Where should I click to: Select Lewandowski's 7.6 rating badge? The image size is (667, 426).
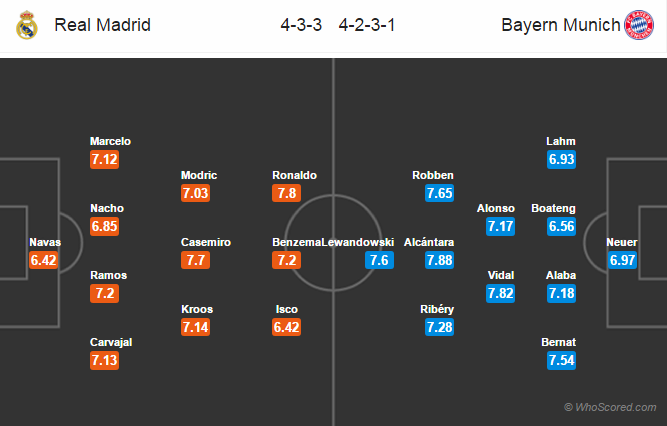(x=379, y=260)
